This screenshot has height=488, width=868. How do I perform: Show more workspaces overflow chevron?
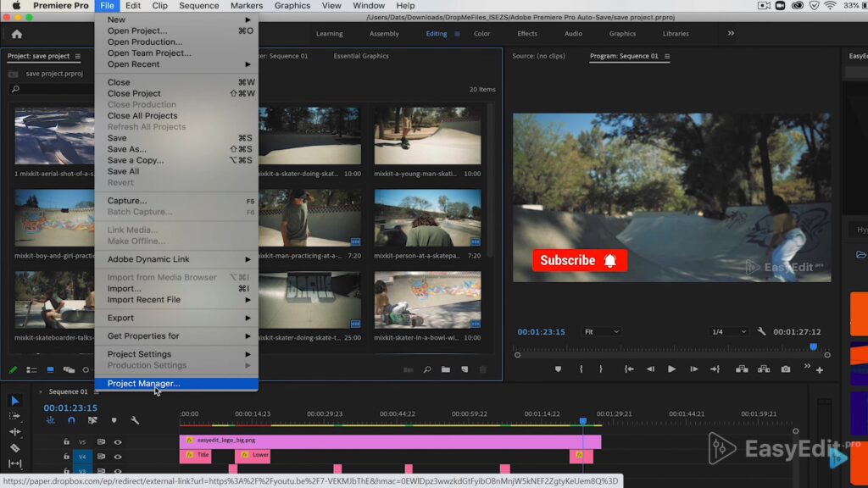(731, 34)
